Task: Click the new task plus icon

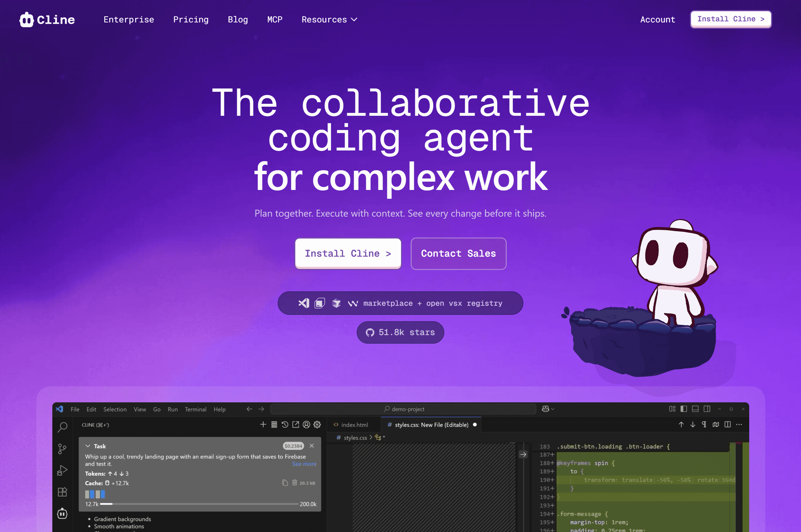Action: pos(263,424)
